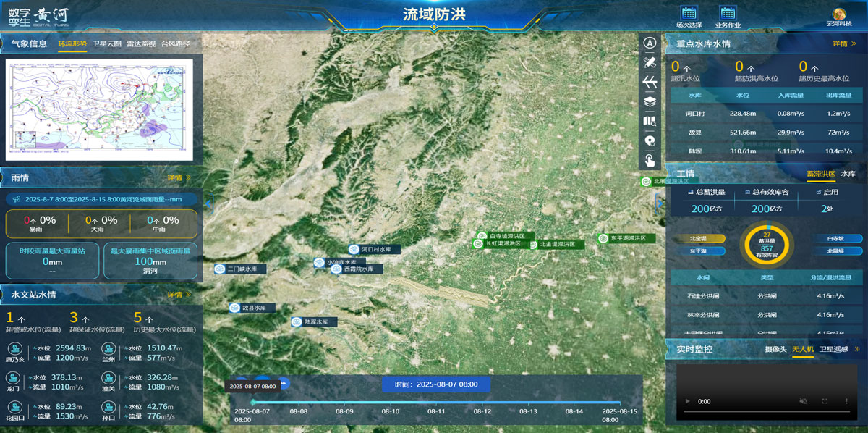The image size is (868, 433).
Task: Select the 摄像头 monitoring source
Action: coord(775,350)
